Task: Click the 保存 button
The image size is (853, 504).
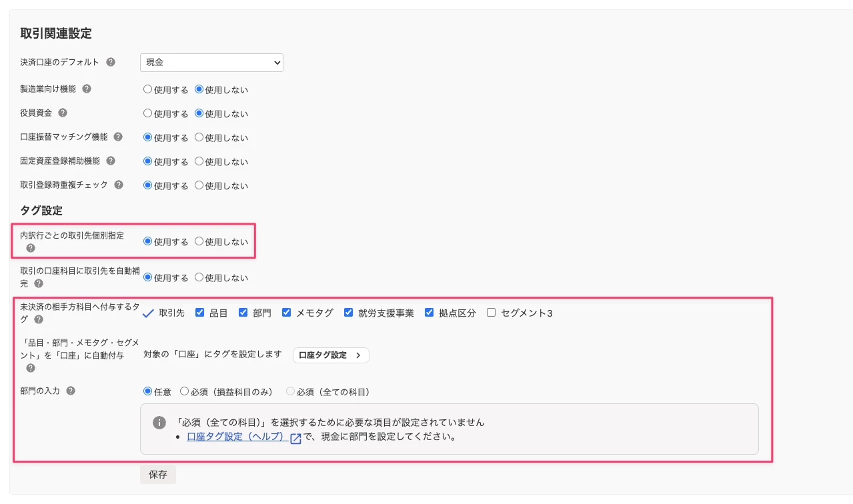Action: (158, 475)
